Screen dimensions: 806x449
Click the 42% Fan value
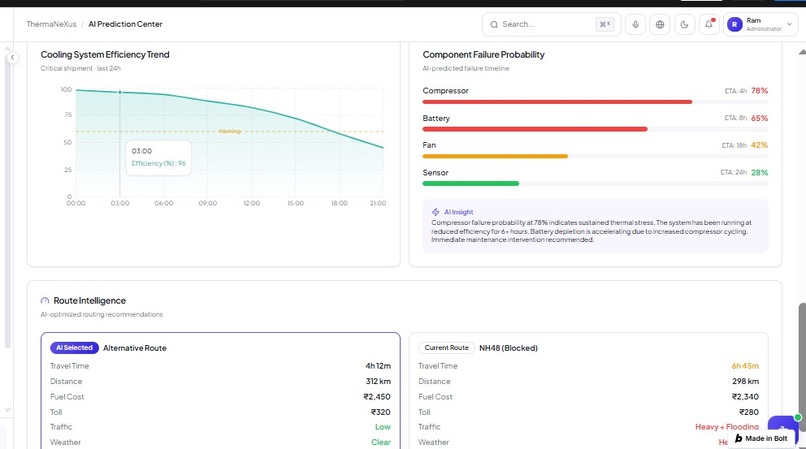pyautogui.click(x=759, y=145)
